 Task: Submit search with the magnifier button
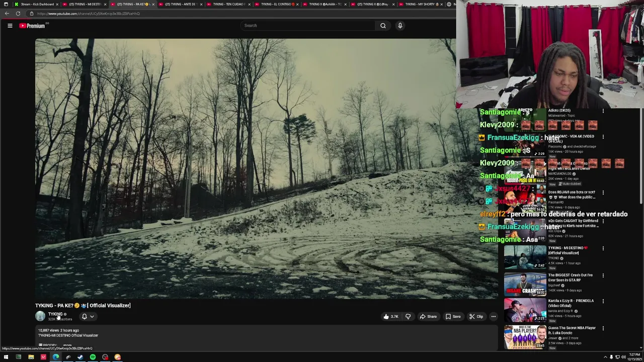tap(383, 26)
